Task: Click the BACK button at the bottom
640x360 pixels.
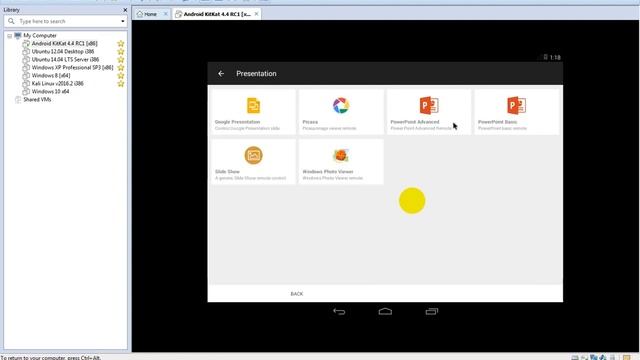Action: coord(297,294)
